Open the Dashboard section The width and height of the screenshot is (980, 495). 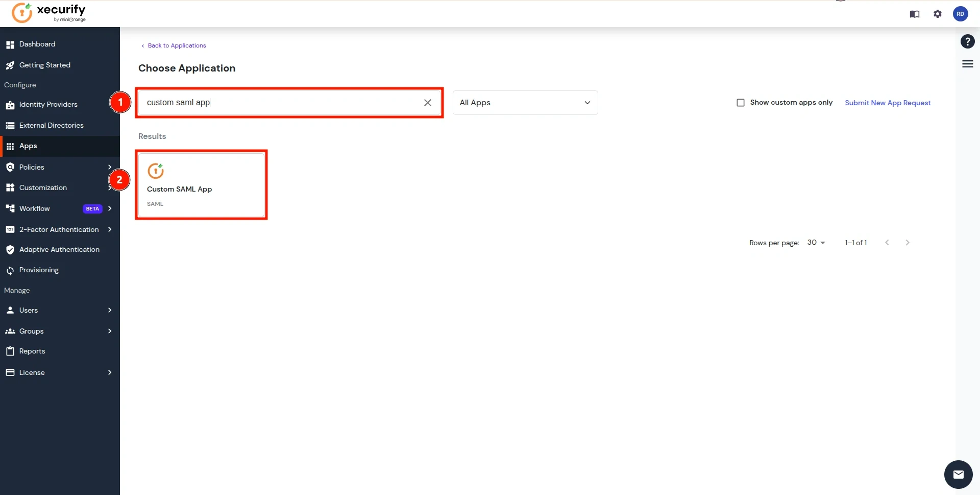(x=37, y=44)
